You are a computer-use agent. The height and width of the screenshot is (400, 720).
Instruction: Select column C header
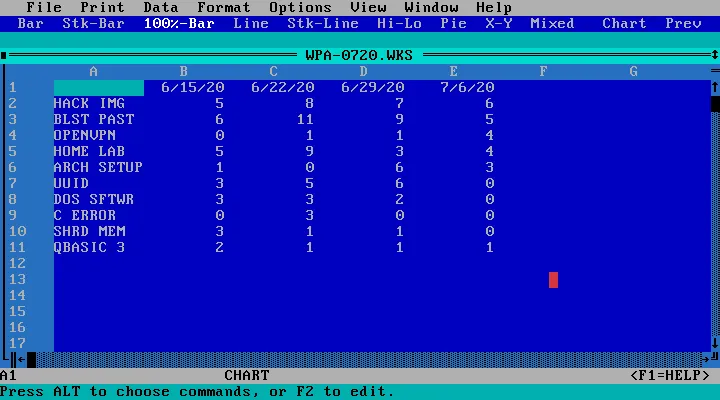273,71
